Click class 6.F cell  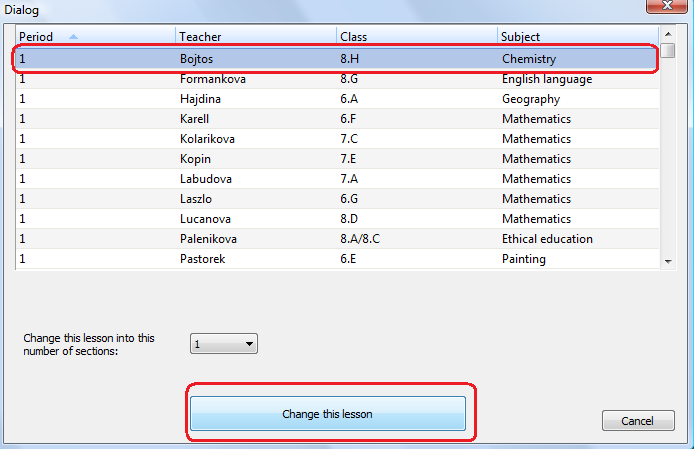[x=348, y=119]
